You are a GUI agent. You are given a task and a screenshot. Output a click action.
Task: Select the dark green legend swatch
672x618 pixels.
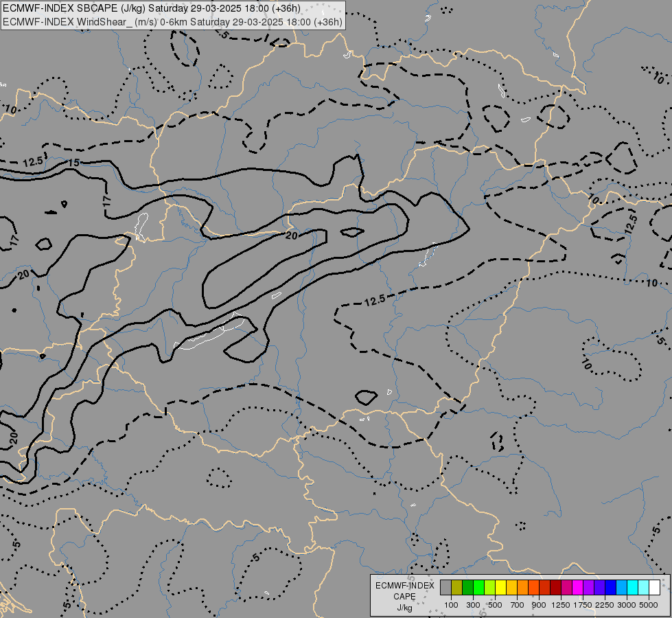[467, 587]
